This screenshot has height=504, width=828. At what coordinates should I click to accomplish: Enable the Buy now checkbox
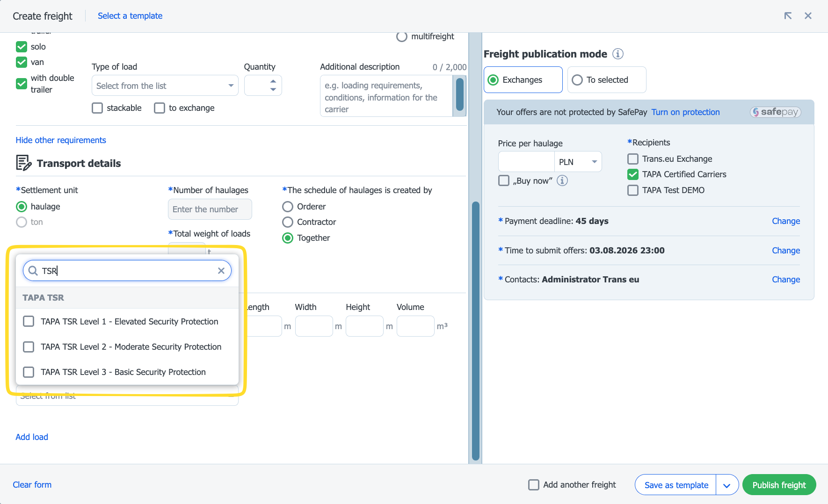click(x=504, y=181)
